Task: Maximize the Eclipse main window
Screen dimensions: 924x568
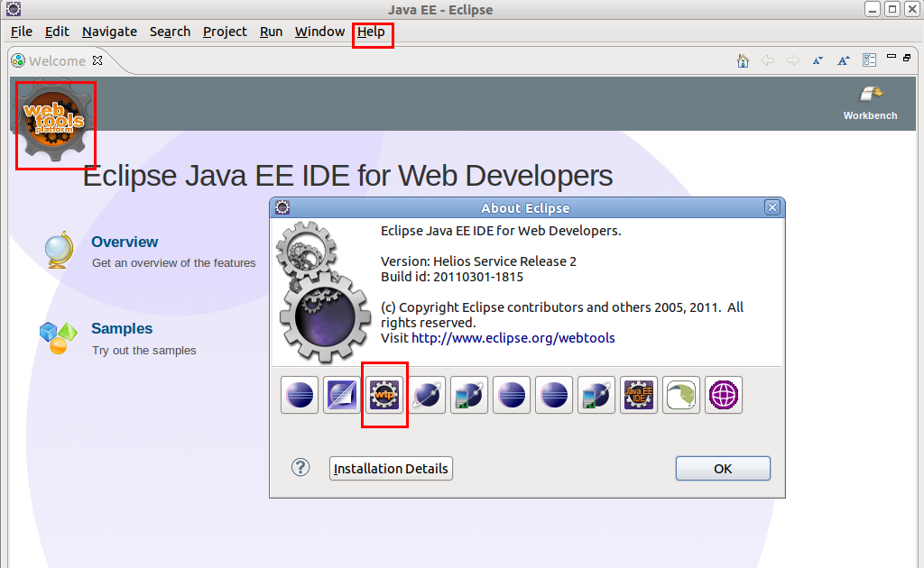Action: [892, 9]
